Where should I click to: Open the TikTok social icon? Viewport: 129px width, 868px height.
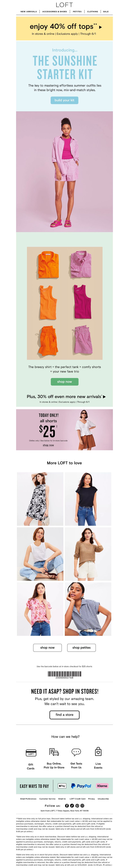click(x=72, y=806)
